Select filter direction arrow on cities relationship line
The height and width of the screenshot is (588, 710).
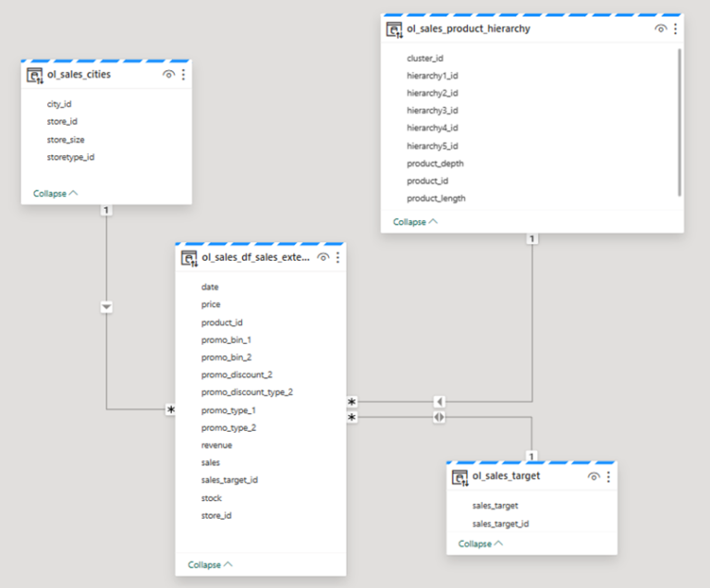coord(106,307)
